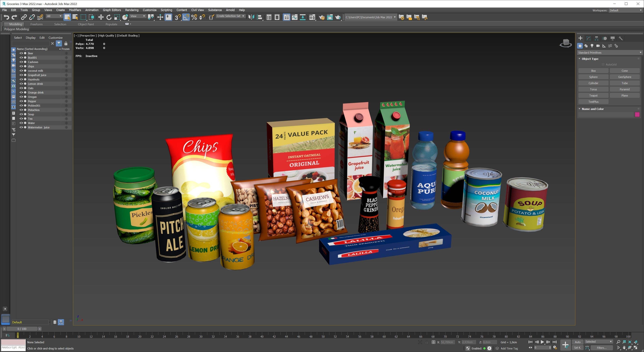Hide the Beer object eye icon
Viewport: 644px width, 352px height.
point(21,53)
